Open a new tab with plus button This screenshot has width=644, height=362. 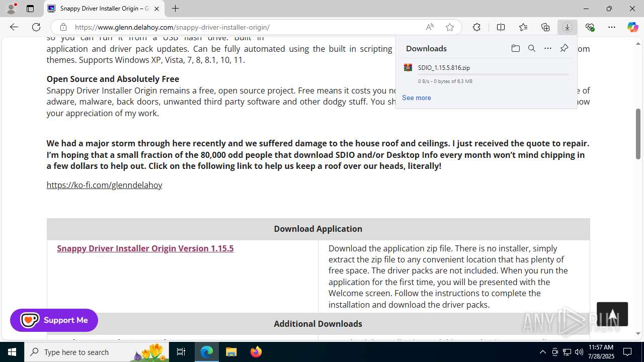click(x=175, y=9)
